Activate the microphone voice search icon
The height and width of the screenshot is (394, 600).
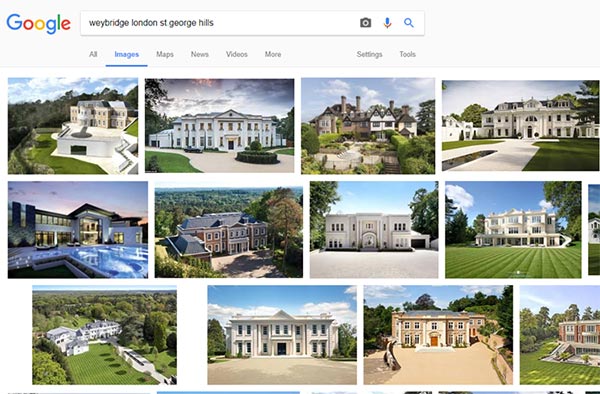point(387,23)
